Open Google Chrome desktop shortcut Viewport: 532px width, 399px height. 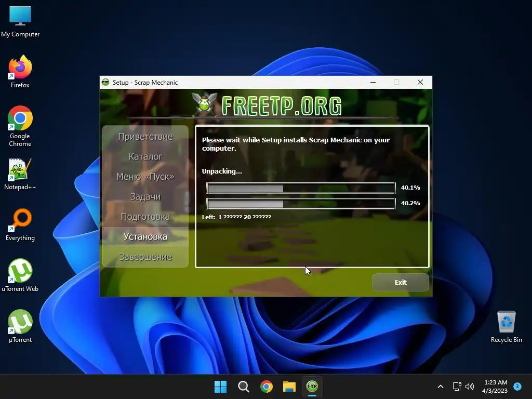point(20,126)
